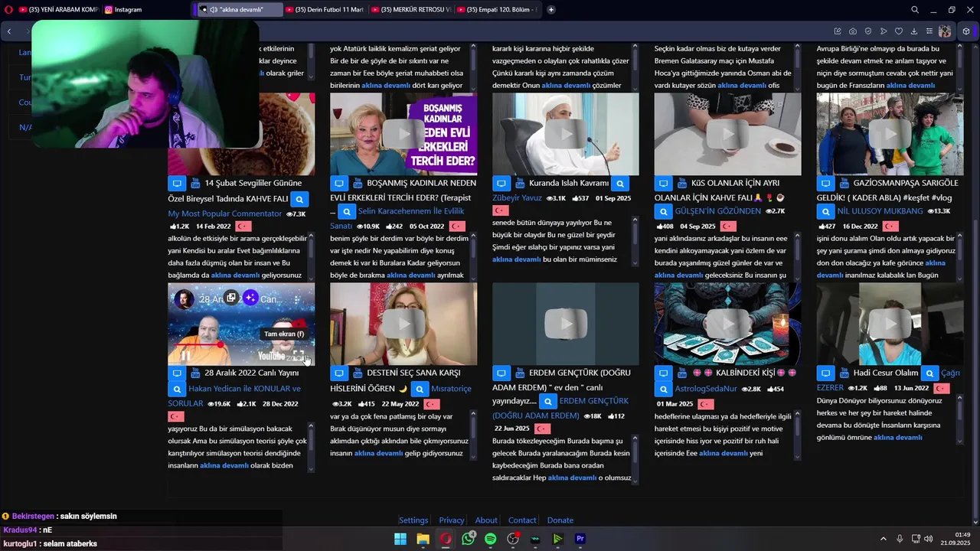Open the About footer link
This screenshot has height=551, width=980.
tap(486, 520)
